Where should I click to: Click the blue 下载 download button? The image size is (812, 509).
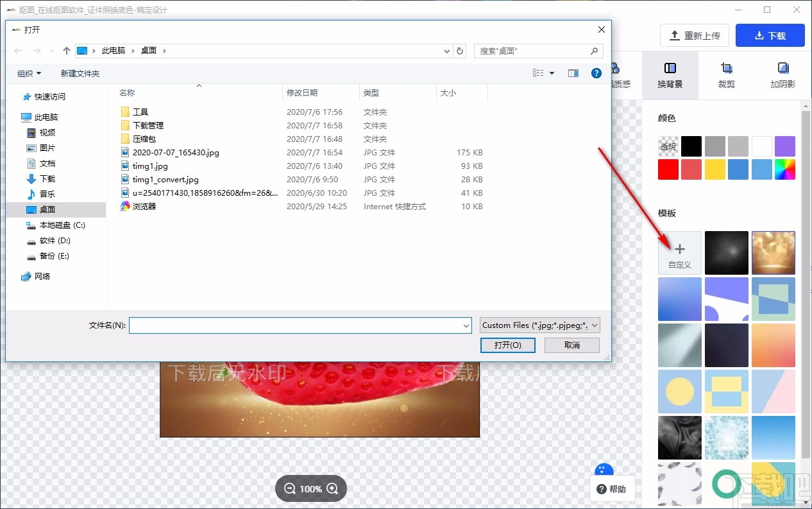click(770, 36)
